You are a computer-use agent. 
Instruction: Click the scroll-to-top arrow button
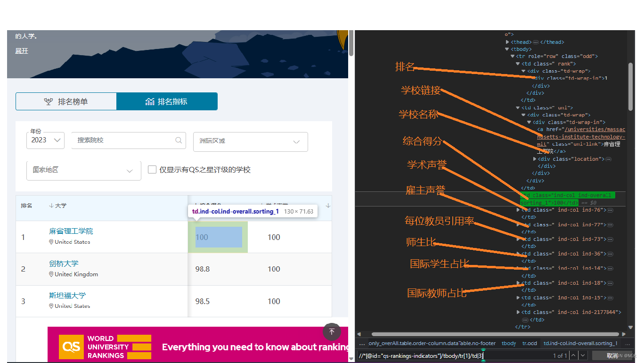[x=332, y=332]
